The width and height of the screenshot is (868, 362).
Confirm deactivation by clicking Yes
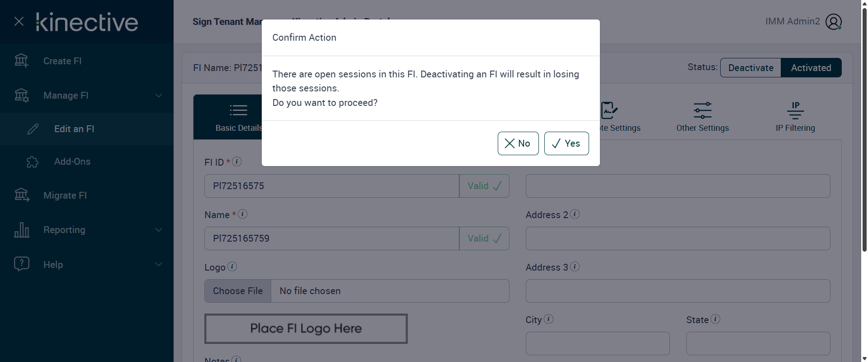point(566,143)
